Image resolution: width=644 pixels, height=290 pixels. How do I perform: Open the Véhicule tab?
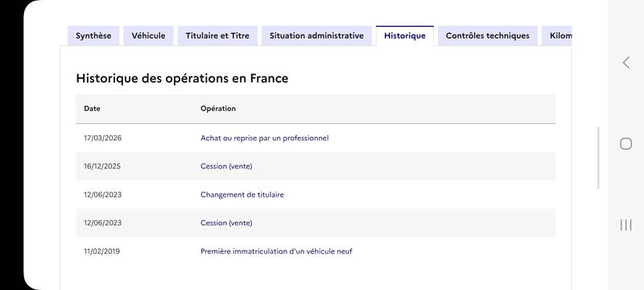click(x=148, y=35)
